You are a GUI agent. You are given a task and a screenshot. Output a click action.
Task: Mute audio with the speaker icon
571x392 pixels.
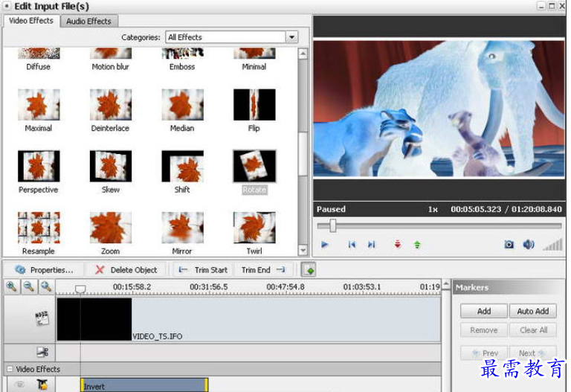click(x=529, y=244)
